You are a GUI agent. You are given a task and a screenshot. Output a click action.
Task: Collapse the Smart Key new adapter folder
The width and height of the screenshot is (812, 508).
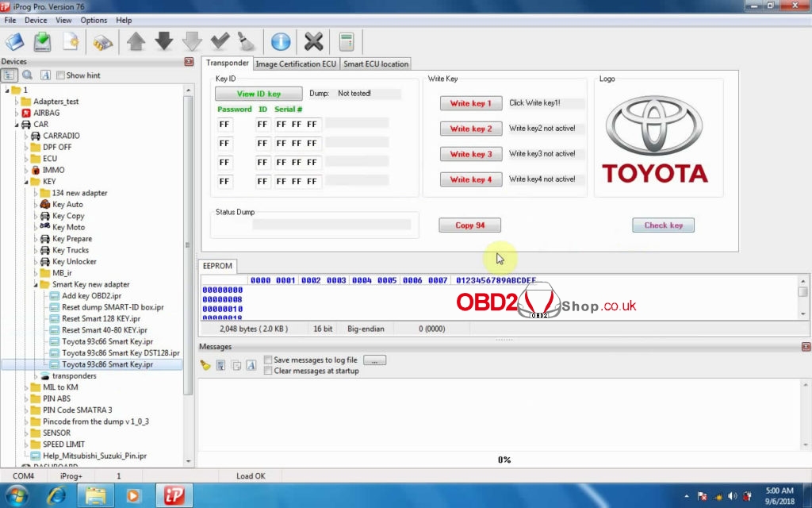pos(36,285)
